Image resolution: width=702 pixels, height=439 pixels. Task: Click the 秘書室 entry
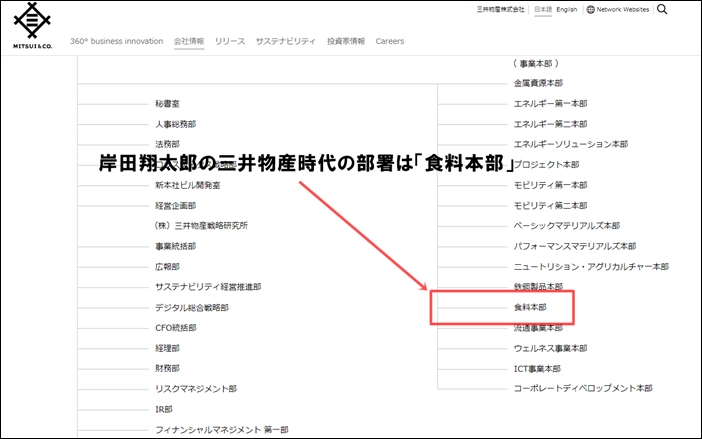tap(167, 104)
